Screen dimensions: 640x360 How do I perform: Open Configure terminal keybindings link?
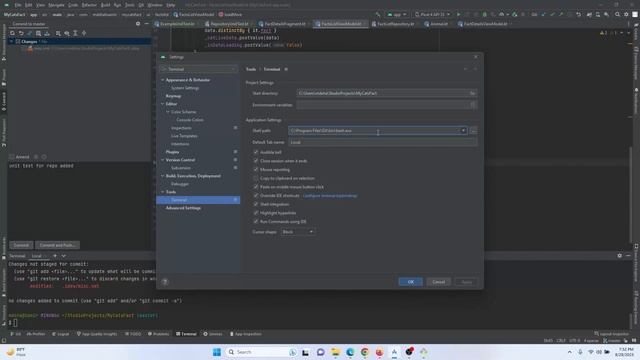[x=330, y=196]
